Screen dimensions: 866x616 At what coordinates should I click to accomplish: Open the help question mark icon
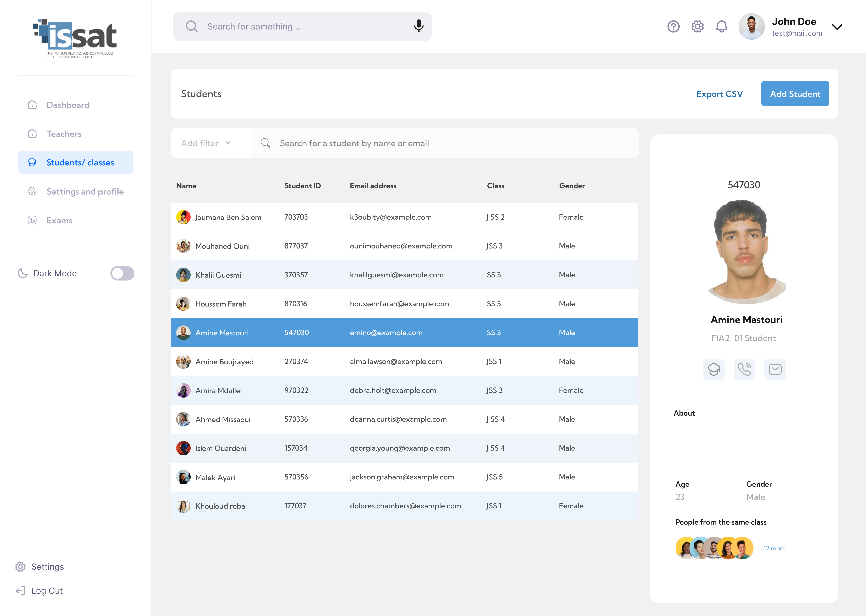click(x=673, y=27)
